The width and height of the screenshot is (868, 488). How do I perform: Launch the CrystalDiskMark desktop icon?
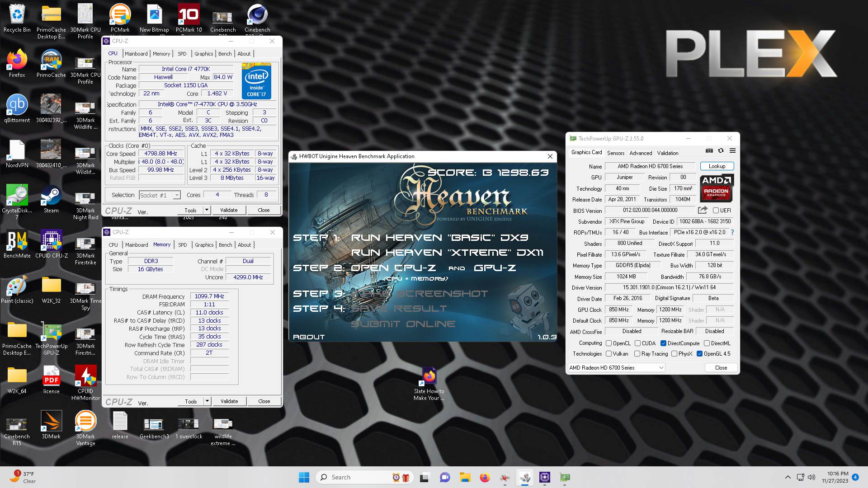[x=17, y=202]
